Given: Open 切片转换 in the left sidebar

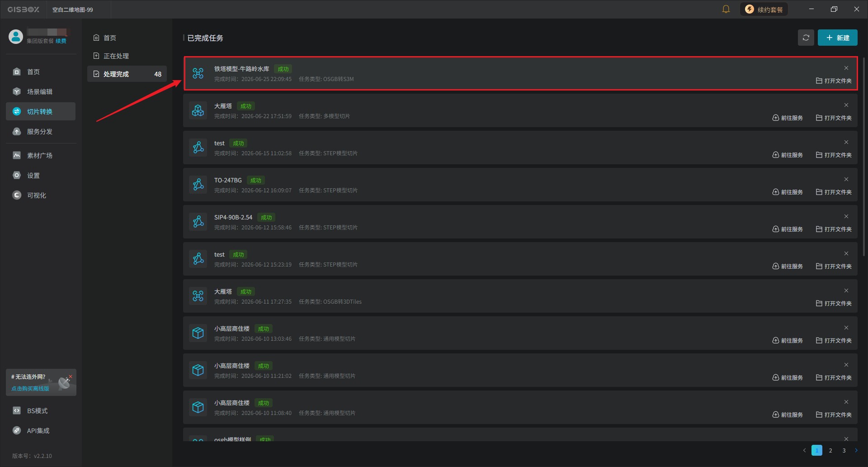Looking at the screenshot, I should [x=41, y=111].
